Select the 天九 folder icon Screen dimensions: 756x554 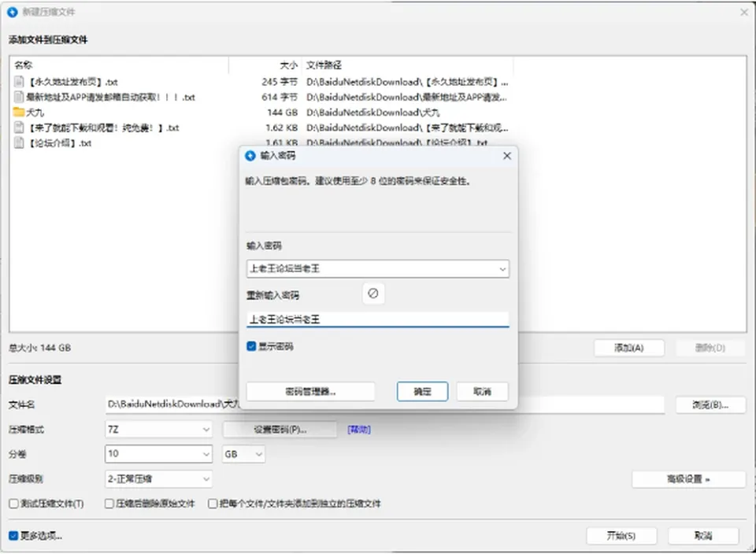coord(19,113)
